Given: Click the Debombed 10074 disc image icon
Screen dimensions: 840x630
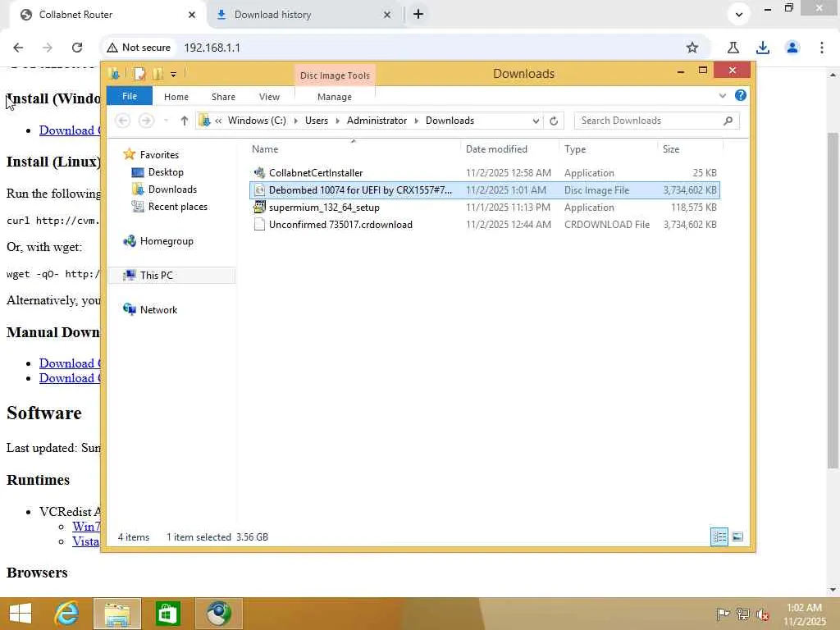Looking at the screenshot, I should [x=259, y=189].
